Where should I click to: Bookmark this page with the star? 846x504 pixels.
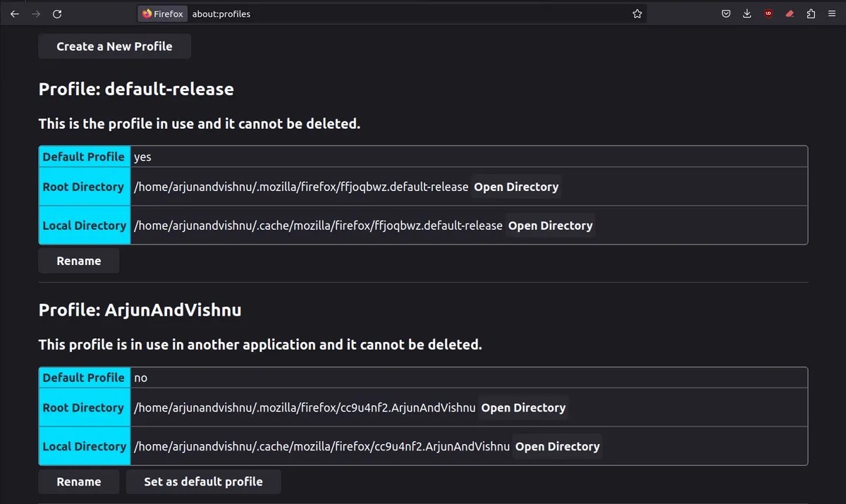click(637, 14)
